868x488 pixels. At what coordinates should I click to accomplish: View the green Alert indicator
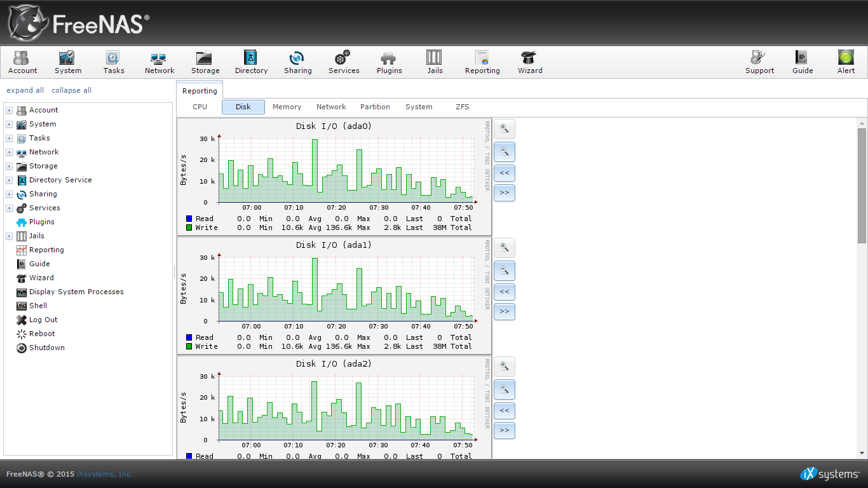click(x=846, y=62)
